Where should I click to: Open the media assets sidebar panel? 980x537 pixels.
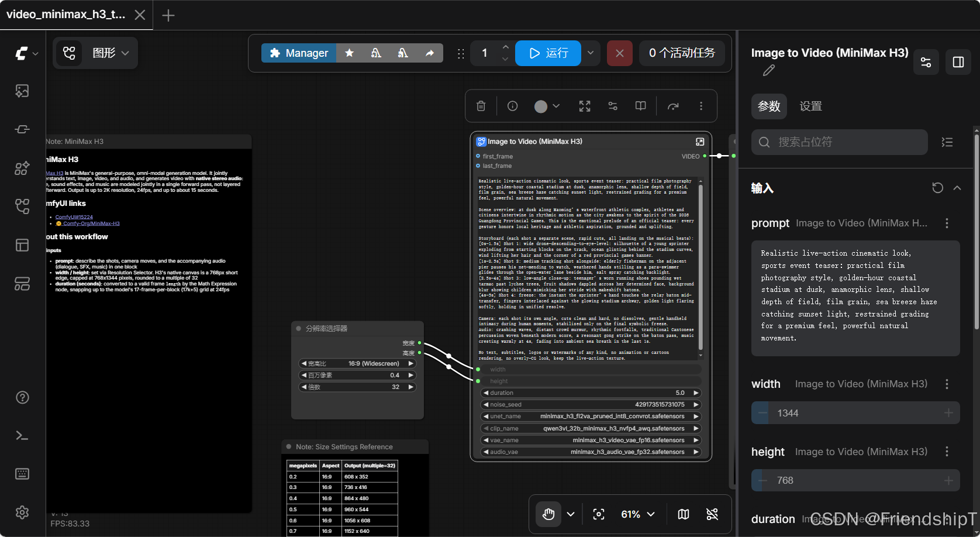pos(22,91)
